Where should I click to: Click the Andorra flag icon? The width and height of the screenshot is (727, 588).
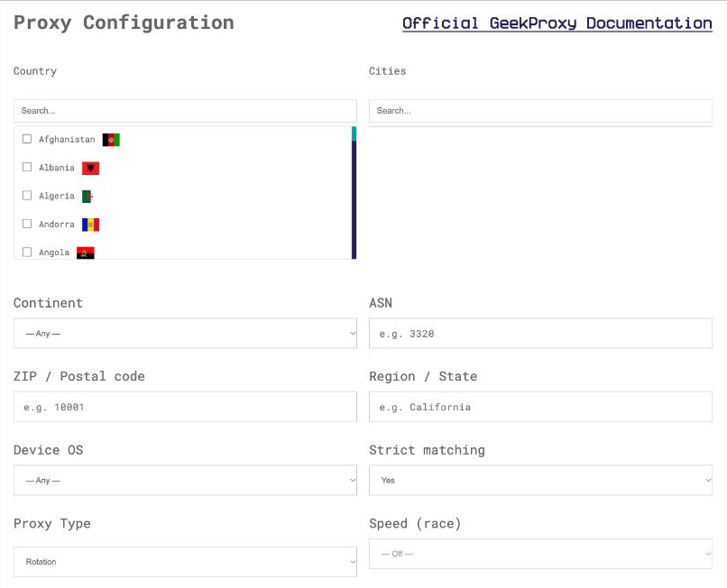point(91,225)
